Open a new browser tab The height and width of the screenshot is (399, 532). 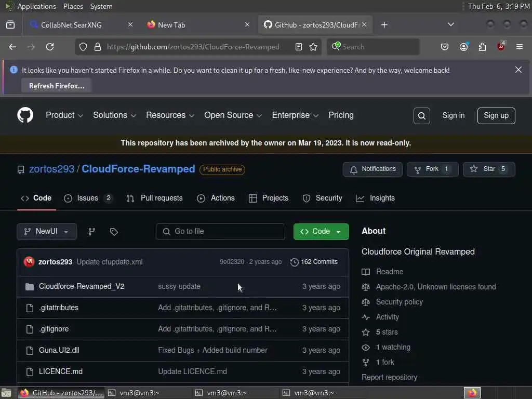[384, 25]
